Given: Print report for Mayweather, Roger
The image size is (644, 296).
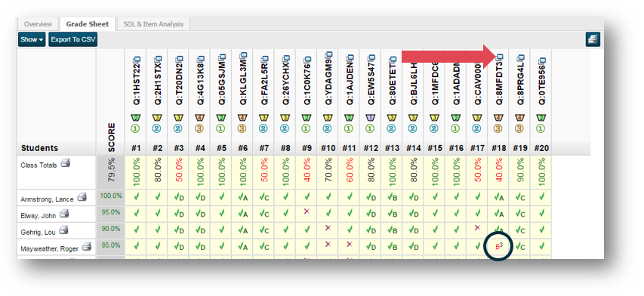Looking at the screenshot, I should [87, 246].
